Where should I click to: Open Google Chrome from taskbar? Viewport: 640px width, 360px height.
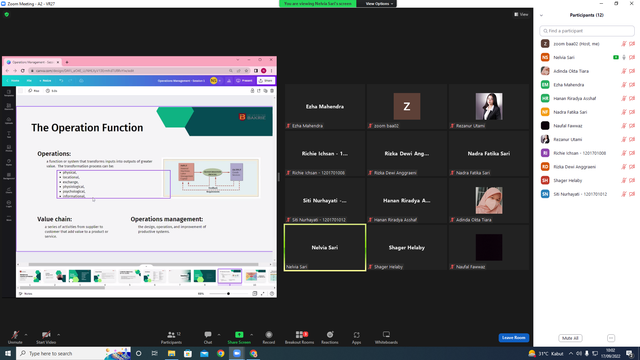tap(220, 353)
